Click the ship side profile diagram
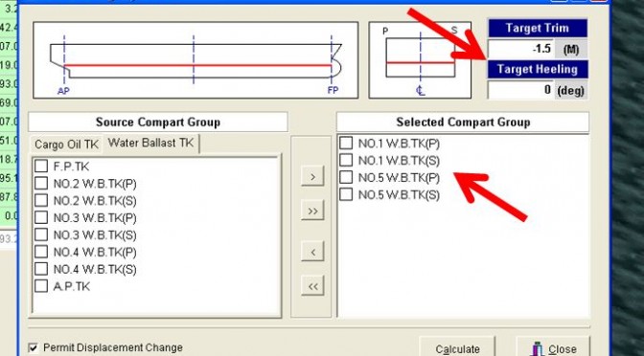Screen dimensions: 644x356 (195, 60)
